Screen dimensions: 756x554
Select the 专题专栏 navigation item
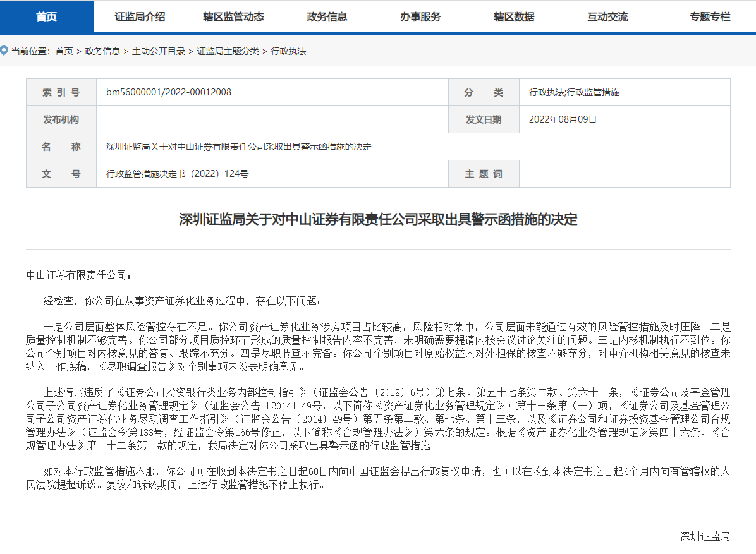[710, 17]
